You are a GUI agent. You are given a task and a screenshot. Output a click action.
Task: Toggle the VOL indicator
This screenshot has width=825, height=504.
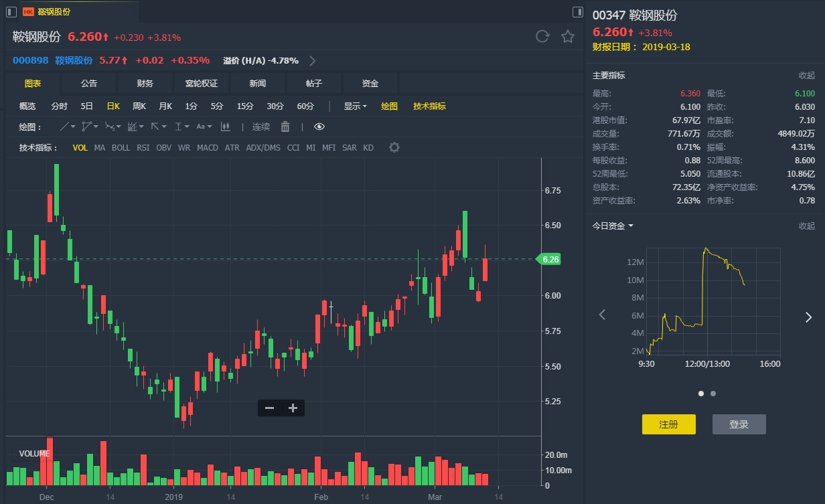pyautogui.click(x=80, y=147)
